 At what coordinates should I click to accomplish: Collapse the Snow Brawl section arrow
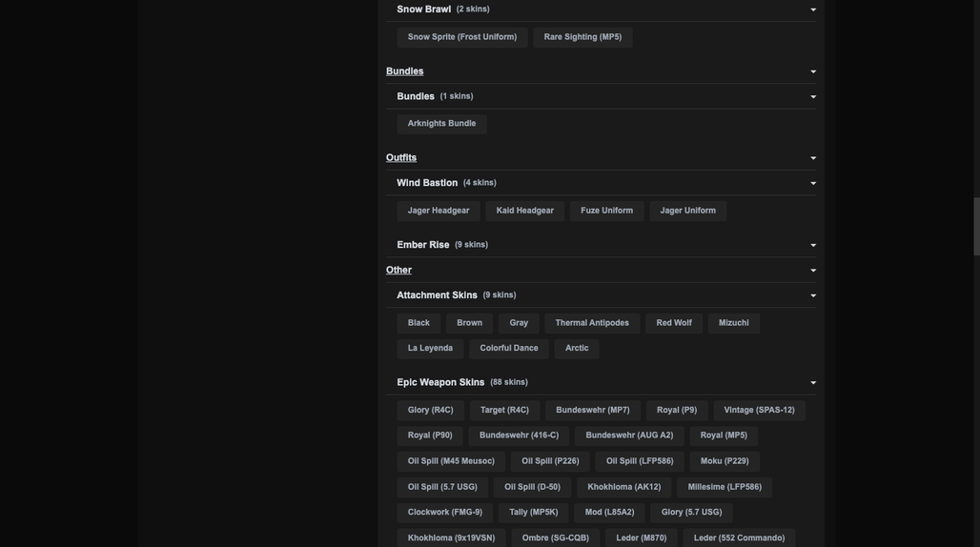click(x=813, y=10)
